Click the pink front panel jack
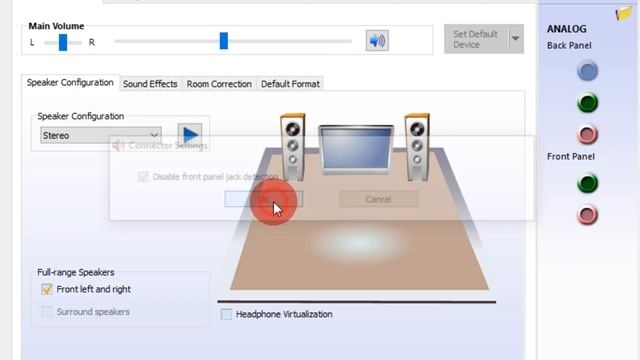Viewport: 640px width, 360px height. click(x=587, y=215)
